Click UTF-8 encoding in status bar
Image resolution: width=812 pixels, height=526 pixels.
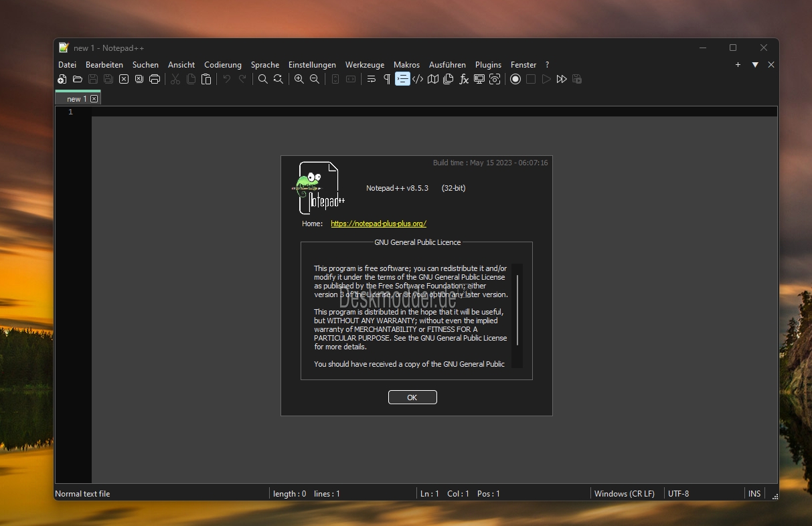click(678, 494)
